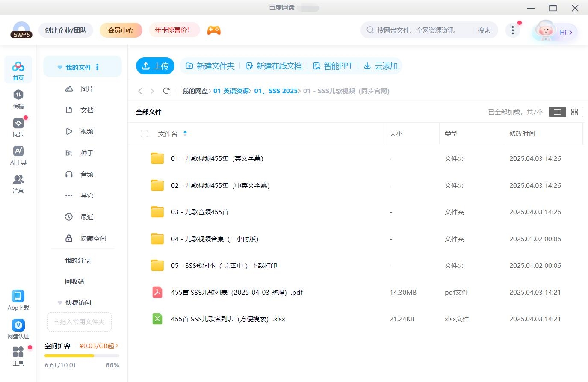Go to 01、SSS 2025 in breadcrumb

[276, 91]
